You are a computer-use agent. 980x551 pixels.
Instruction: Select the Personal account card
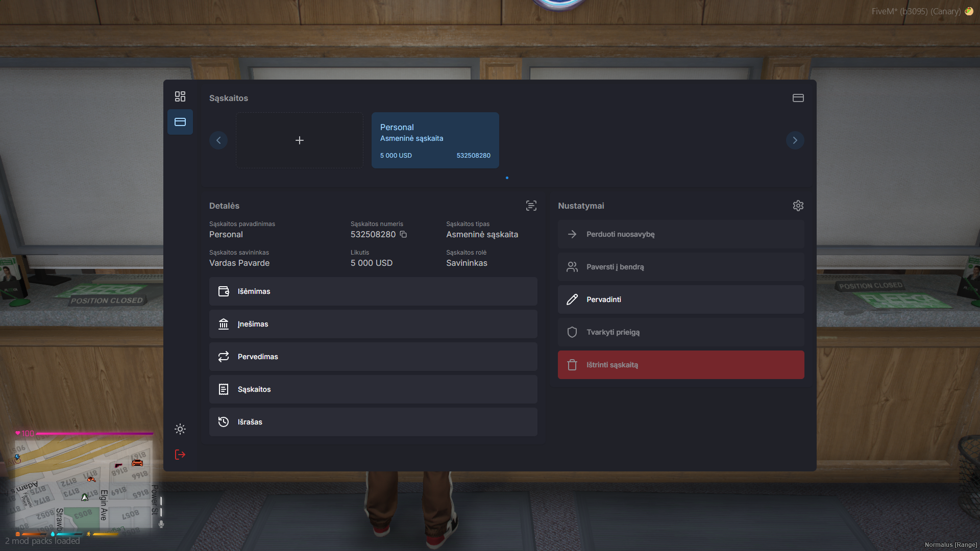pos(435,140)
